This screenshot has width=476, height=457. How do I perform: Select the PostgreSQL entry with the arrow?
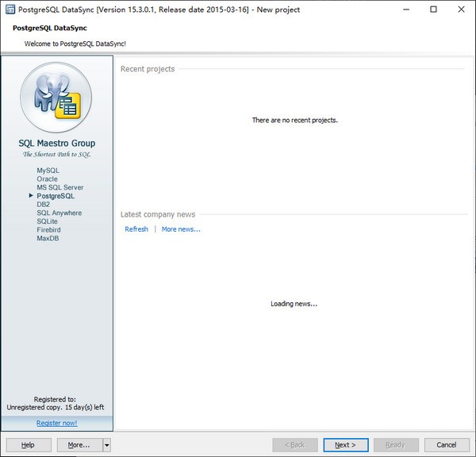click(x=56, y=196)
